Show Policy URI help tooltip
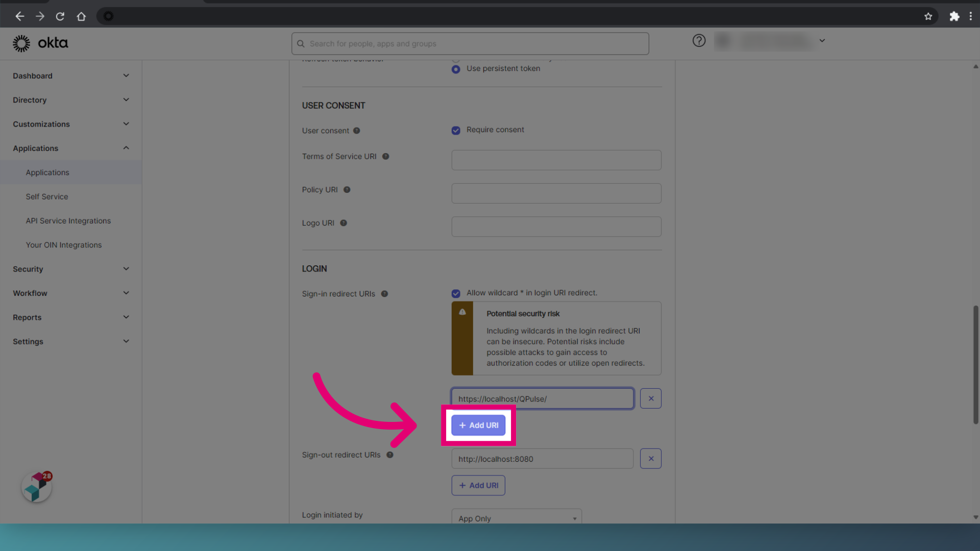Viewport: 980px width, 551px height. (347, 190)
